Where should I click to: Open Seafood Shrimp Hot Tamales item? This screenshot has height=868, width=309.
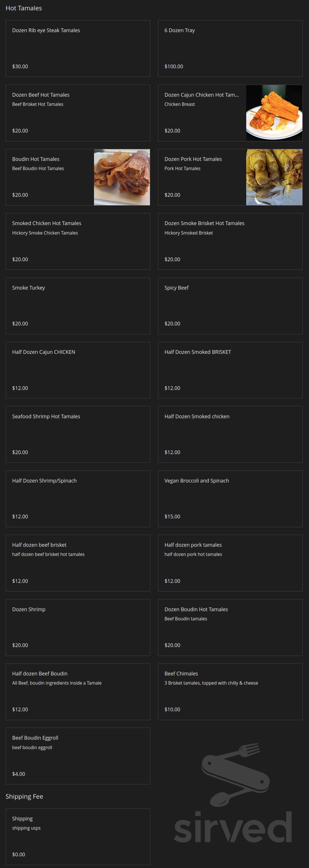[x=78, y=434]
